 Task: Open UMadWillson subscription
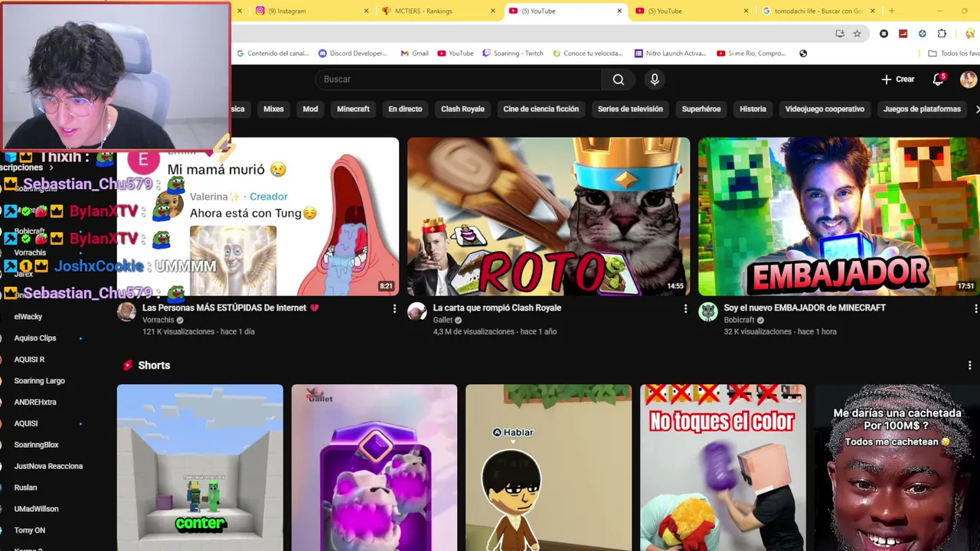click(x=36, y=509)
